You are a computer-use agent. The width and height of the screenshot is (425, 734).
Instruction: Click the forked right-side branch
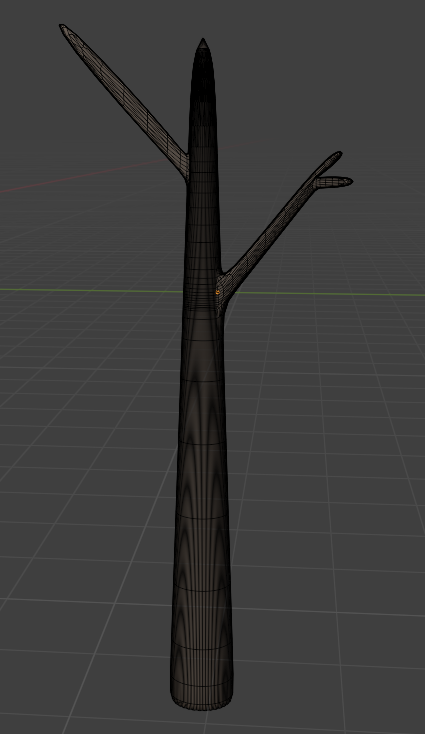coord(276,229)
